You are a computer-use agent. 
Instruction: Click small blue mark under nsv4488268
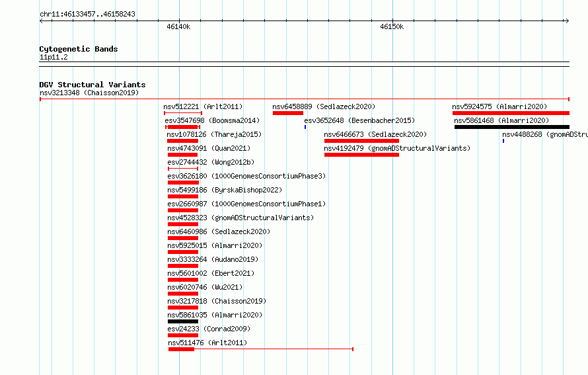(503, 141)
